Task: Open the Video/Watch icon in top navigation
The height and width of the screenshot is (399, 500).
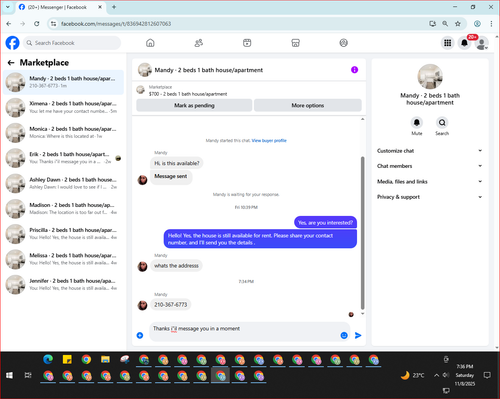Action: click(x=247, y=43)
